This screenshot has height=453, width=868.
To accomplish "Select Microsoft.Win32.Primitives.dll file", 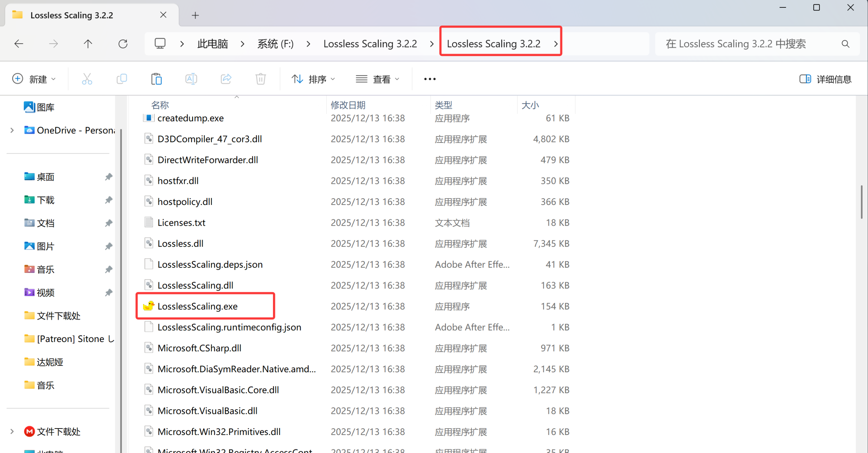I will click(x=219, y=432).
